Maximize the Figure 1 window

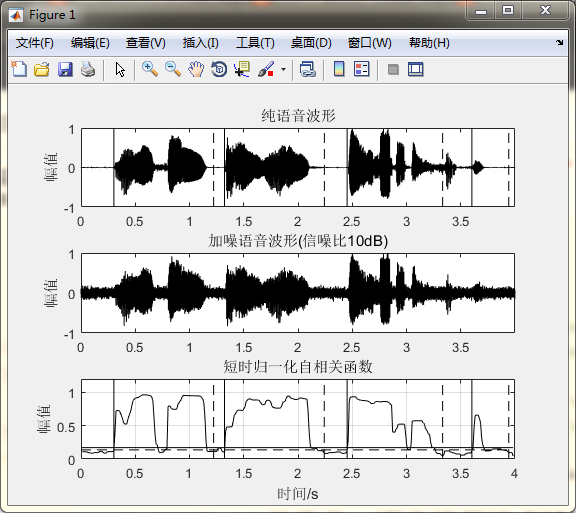click(508, 11)
